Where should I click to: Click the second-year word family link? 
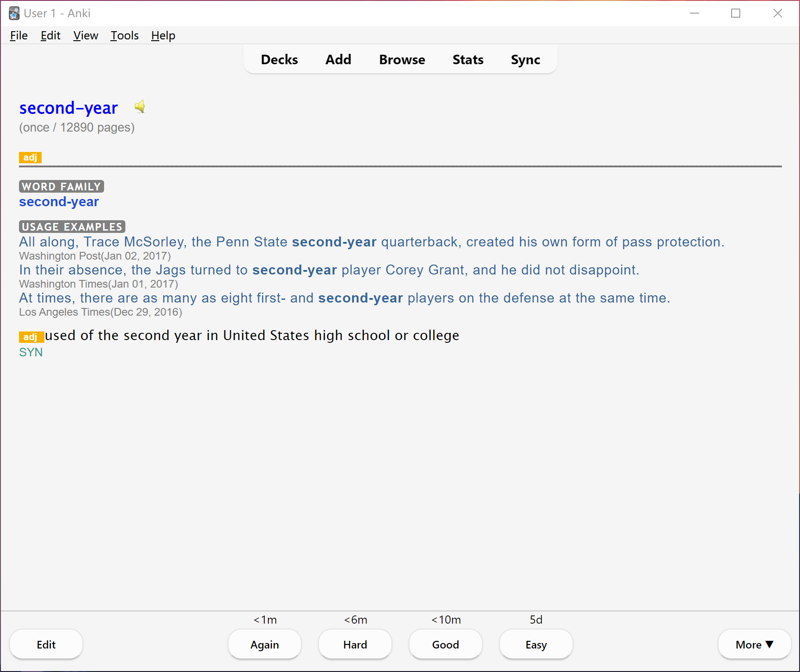[59, 202]
